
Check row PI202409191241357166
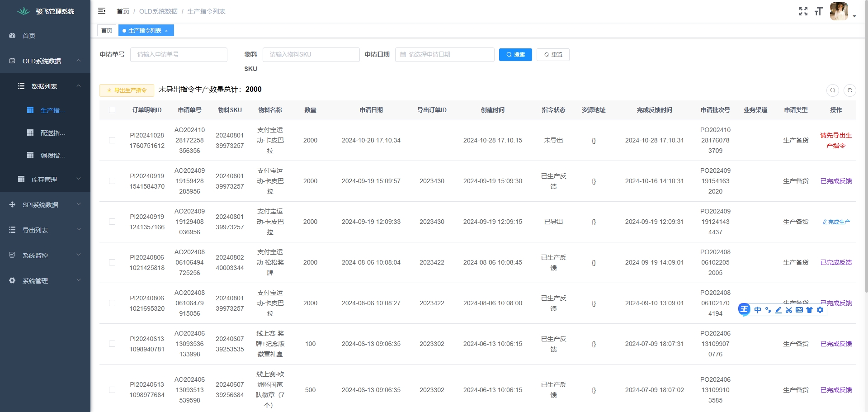[112, 222]
